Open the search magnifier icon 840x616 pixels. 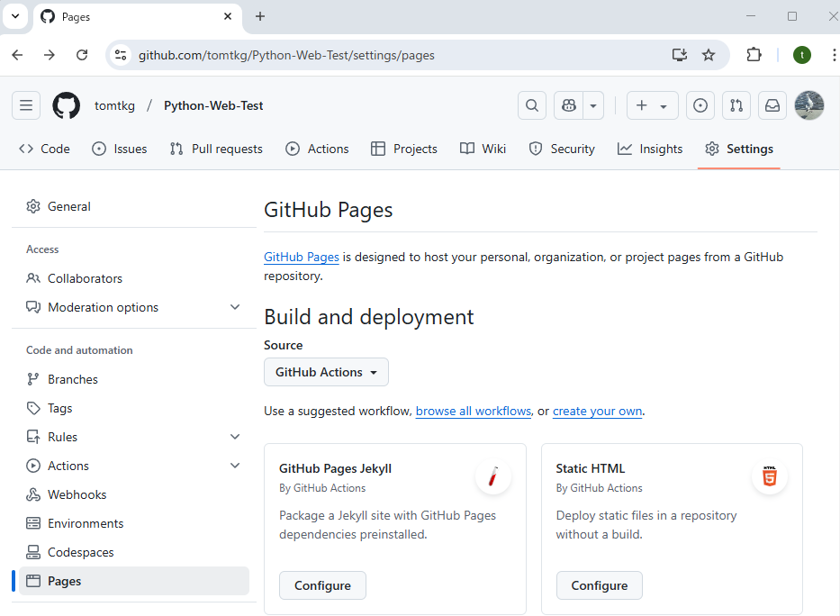[x=531, y=105]
